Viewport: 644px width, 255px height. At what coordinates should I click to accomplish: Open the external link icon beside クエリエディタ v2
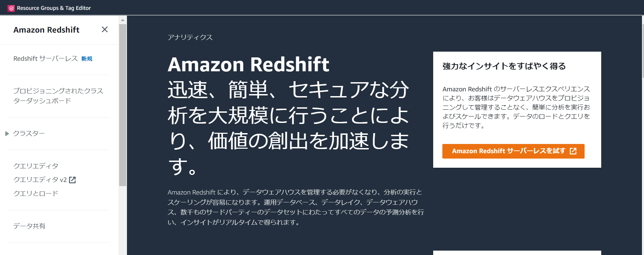73,180
